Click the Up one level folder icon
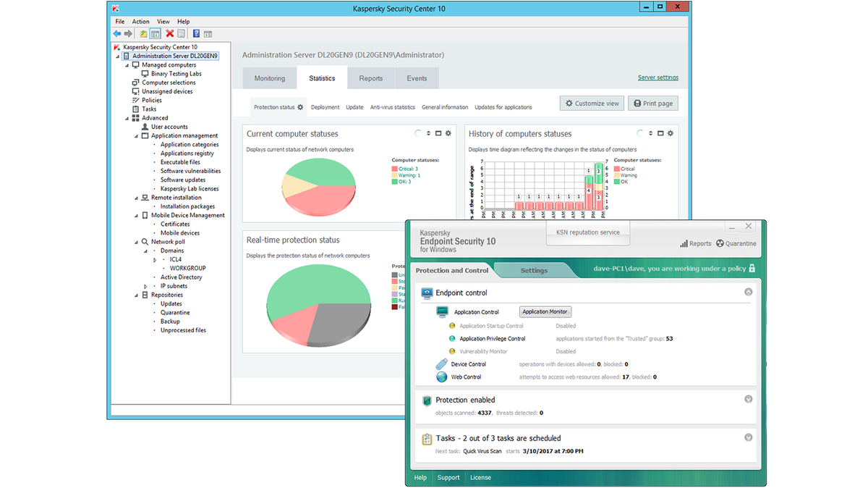 tap(143, 33)
